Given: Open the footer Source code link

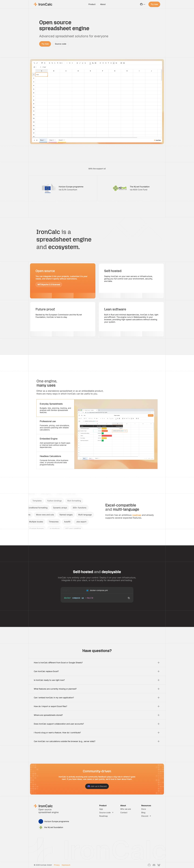Looking at the screenshot, I should click(x=106, y=813).
